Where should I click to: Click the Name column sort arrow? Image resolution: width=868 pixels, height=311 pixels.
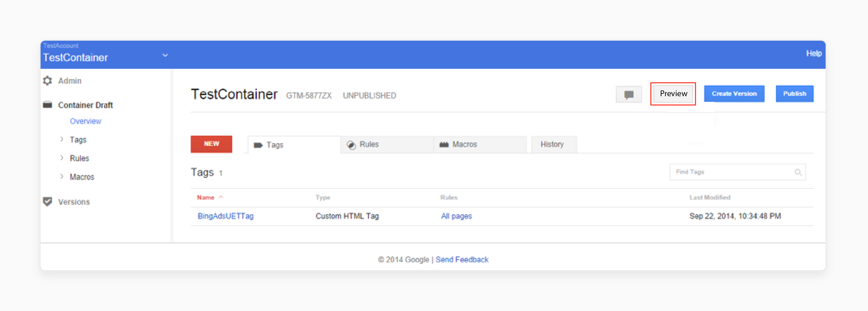click(x=221, y=197)
